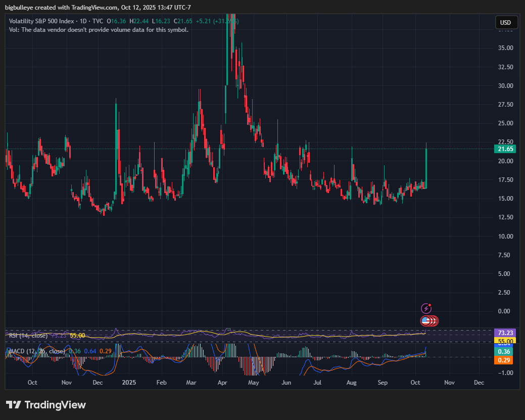
Task: Select the 1D interval label
Action: (x=83, y=21)
